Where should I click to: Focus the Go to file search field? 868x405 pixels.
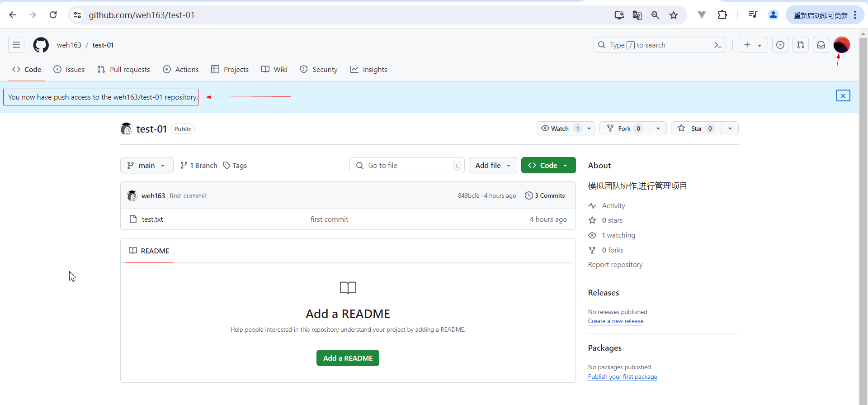pyautogui.click(x=406, y=166)
